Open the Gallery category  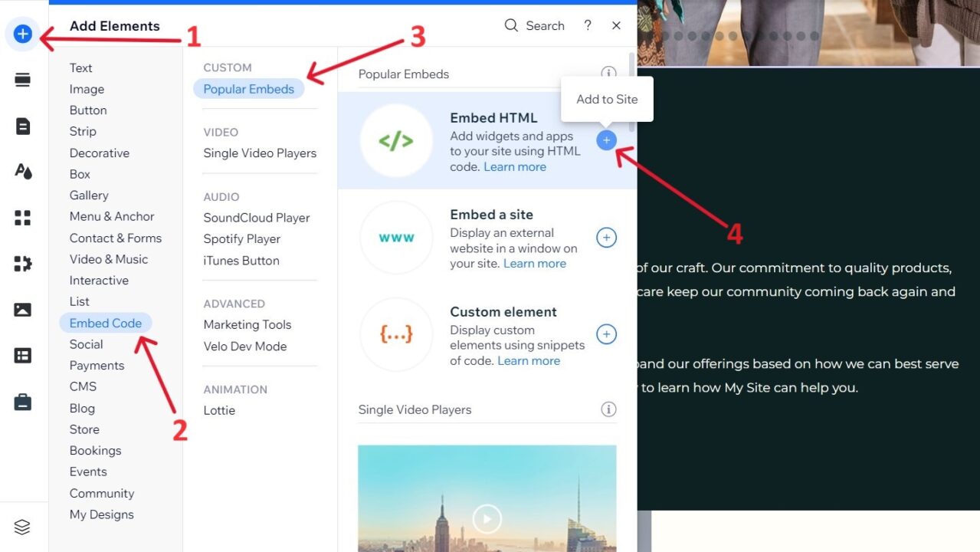click(89, 195)
